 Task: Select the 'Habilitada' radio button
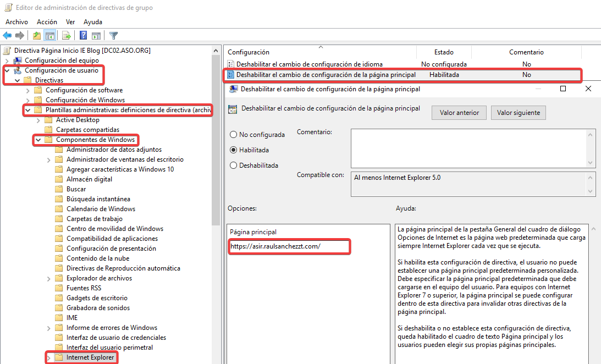(x=234, y=150)
